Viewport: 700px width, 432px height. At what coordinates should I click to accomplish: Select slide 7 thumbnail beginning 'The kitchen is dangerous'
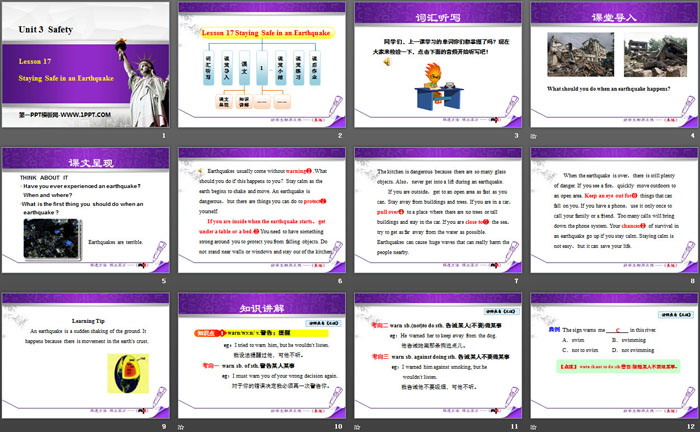[438, 210]
